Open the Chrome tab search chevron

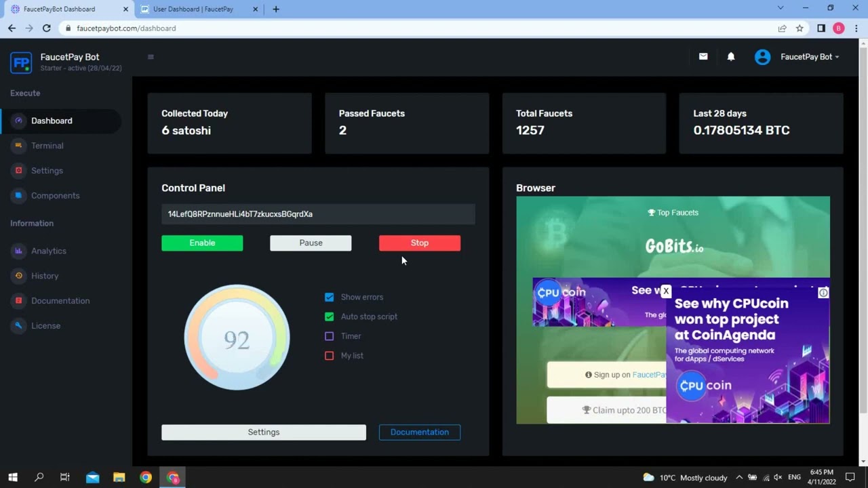click(x=781, y=8)
